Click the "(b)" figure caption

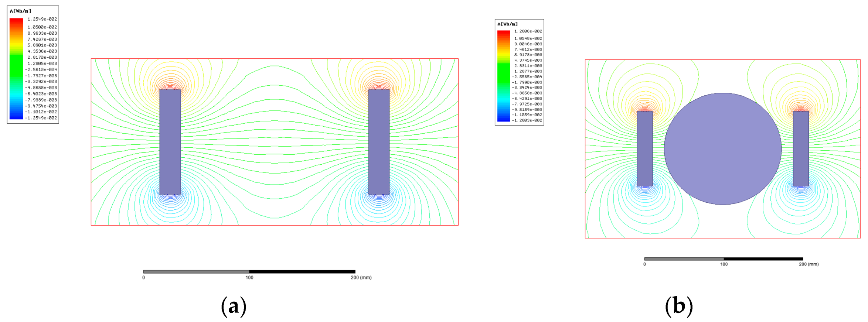coord(679,306)
